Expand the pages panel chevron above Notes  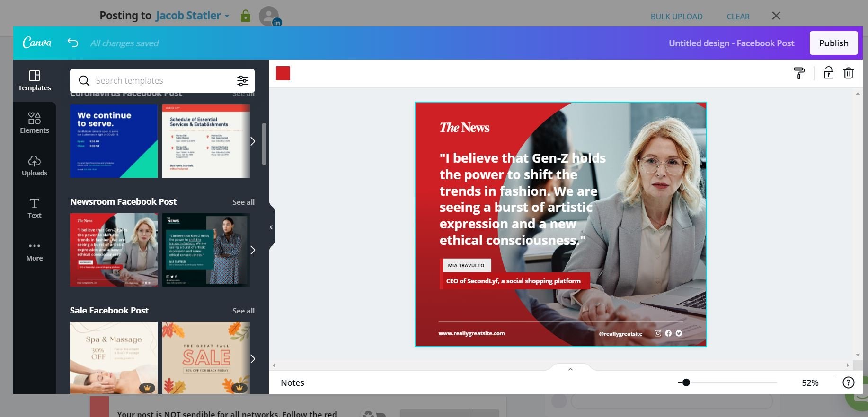click(570, 369)
